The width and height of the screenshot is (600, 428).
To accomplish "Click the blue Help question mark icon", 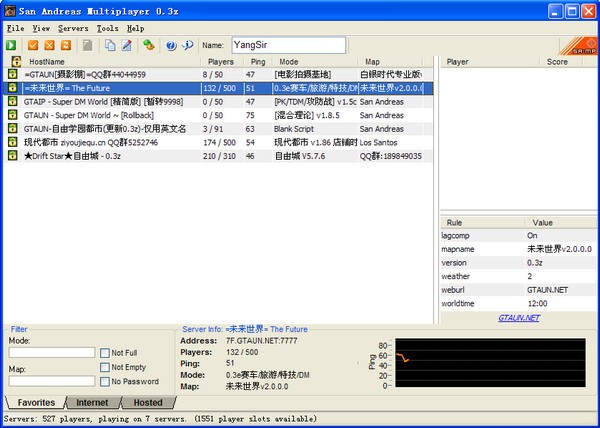I will coord(171,45).
